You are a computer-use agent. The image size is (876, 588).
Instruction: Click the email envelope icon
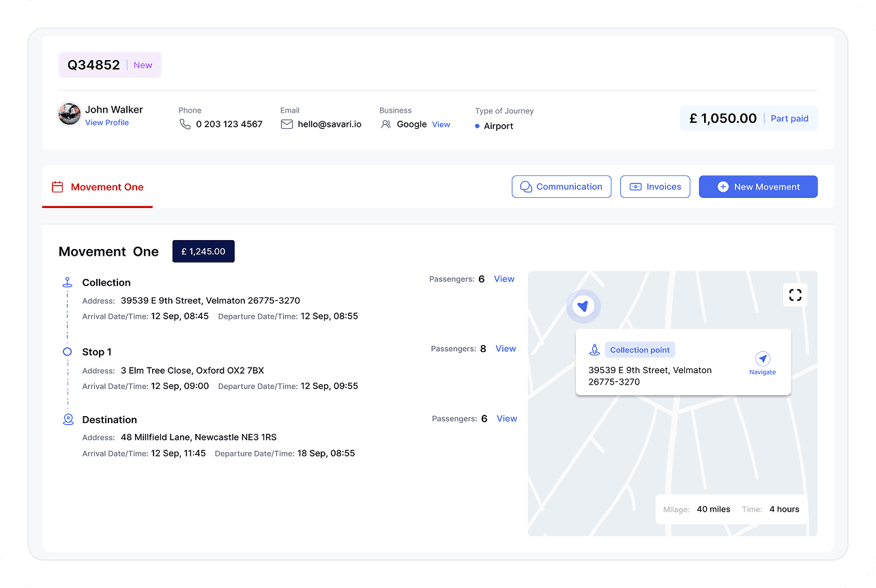pyautogui.click(x=287, y=124)
